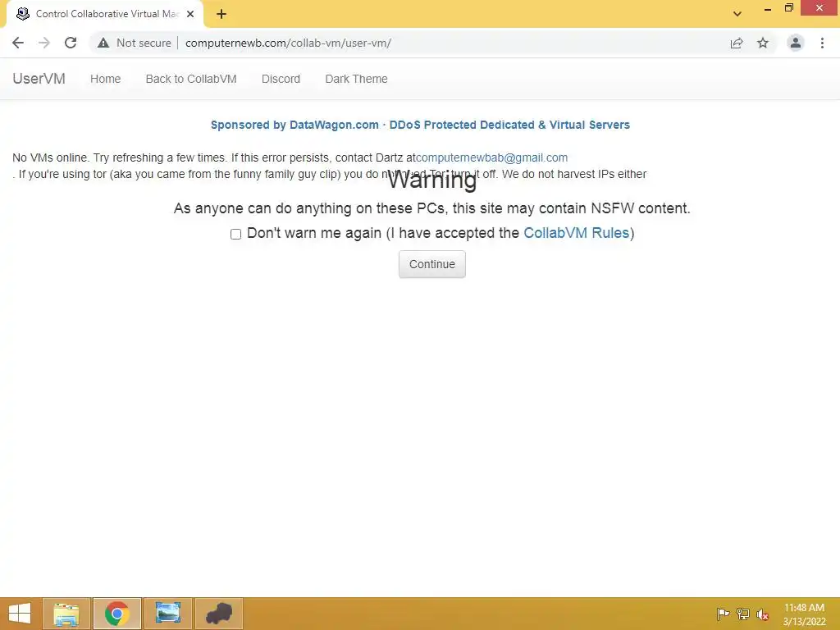Viewport: 840px width, 630px height.
Task: Click the computernewbab@gmail.com email link
Action: 492,157
